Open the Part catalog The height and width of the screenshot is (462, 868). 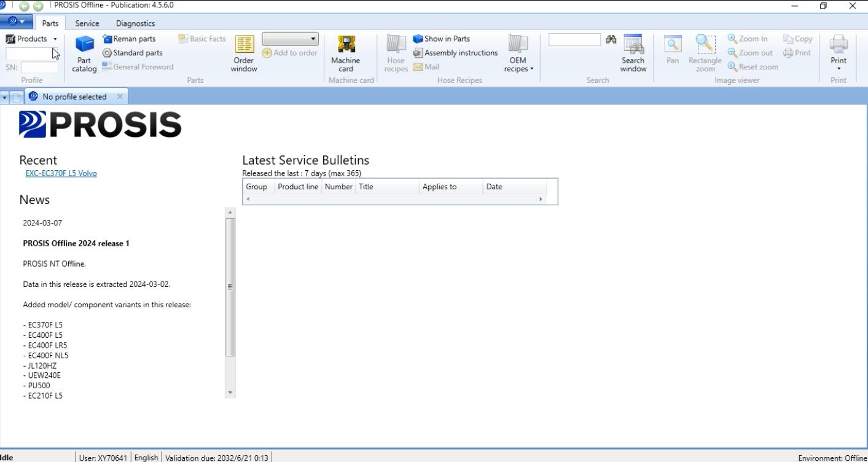pyautogui.click(x=85, y=53)
